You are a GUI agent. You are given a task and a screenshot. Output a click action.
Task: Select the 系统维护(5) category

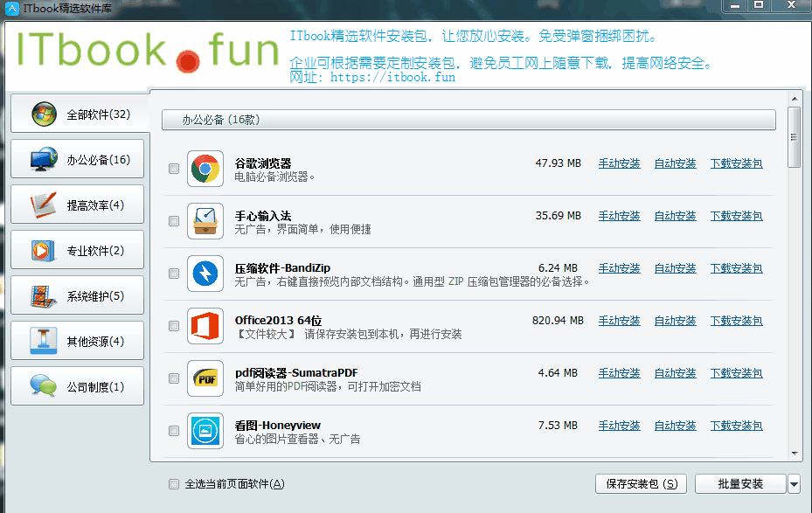tap(78, 295)
